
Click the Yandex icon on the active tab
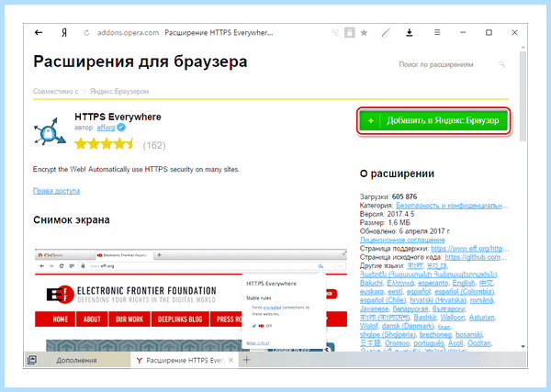point(140,361)
